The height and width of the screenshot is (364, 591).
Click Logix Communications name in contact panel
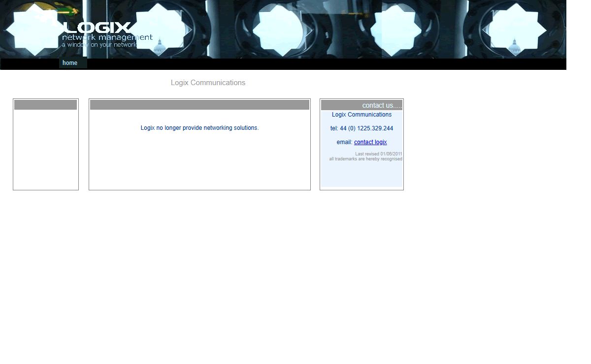tap(361, 115)
